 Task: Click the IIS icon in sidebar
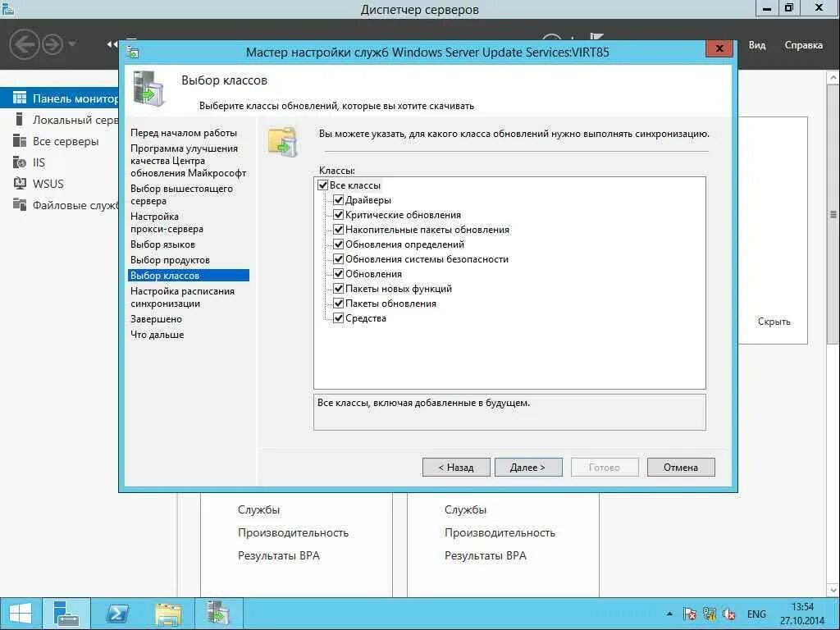tap(20, 162)
